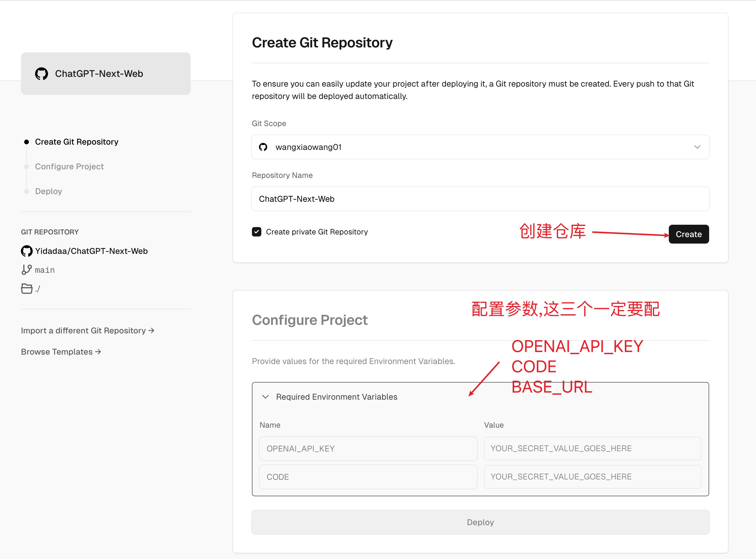Select the Create Git Repository step
This screenshot has width=756, height=559.
click(x=77, y=142)
